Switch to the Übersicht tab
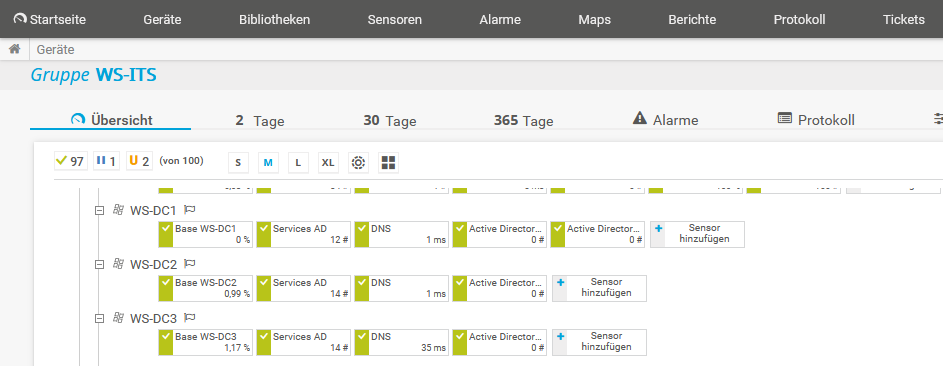The height and width of the screenshot is (366, 943). tap(111, 120)
